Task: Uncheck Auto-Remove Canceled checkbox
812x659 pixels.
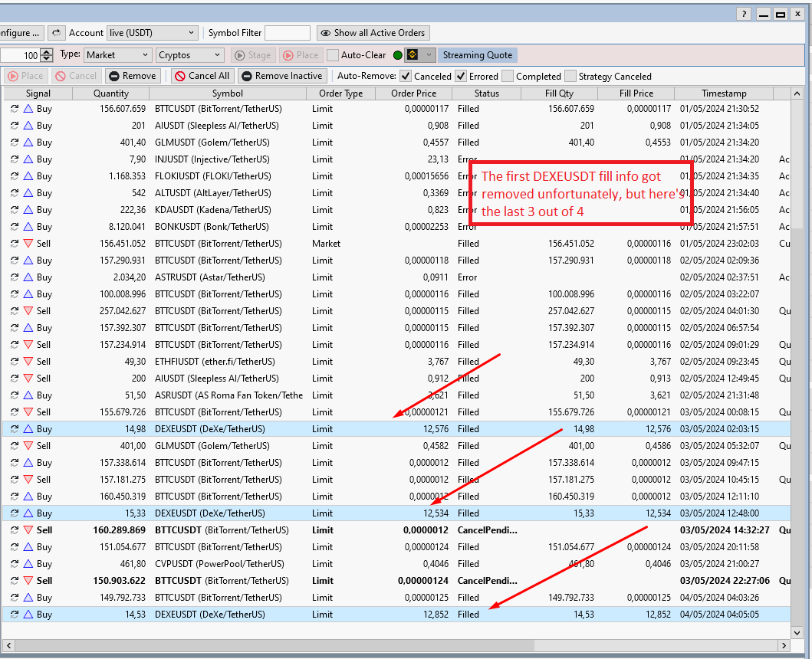Action: click(406, 76)
